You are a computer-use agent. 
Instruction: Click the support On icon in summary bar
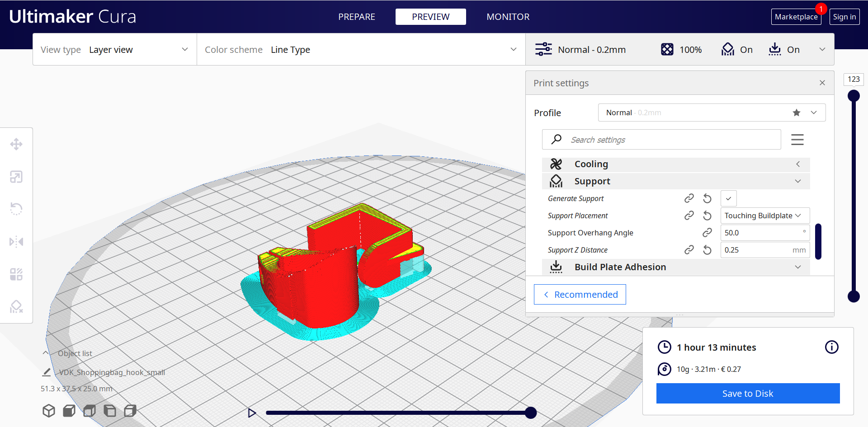pos(728,49)
